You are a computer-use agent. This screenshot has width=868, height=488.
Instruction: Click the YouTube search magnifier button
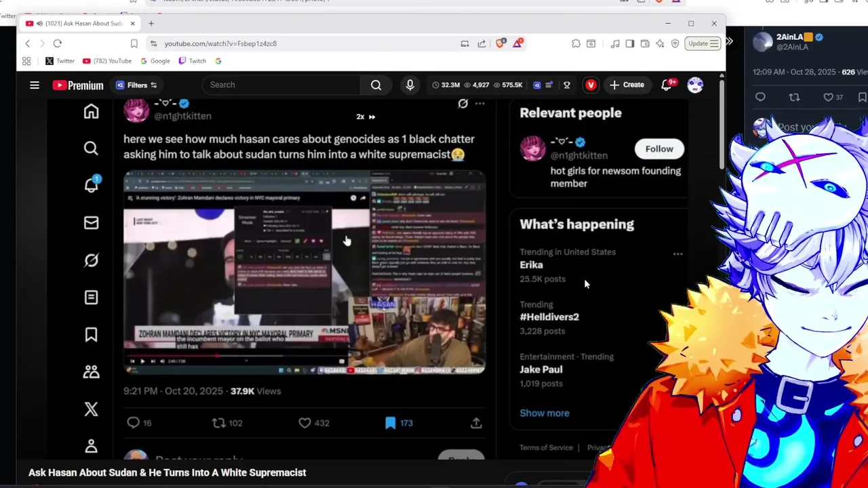(376, 85)
